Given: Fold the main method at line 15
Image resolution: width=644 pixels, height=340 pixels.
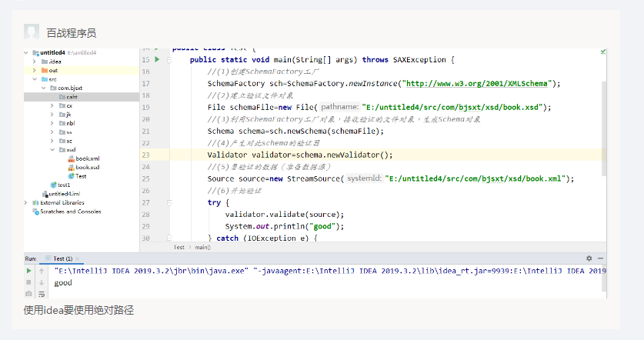Looking at the screenshot, I should click(x=169, y=60).
